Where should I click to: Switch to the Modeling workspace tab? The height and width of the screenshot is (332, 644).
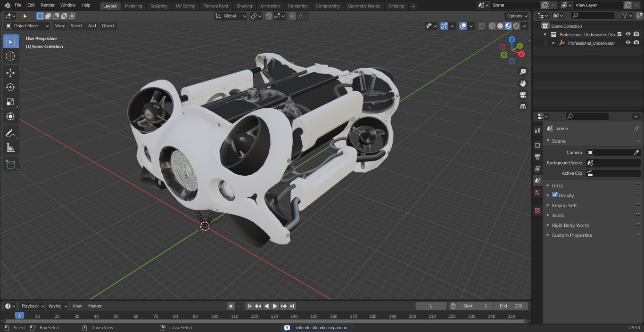pyautogui.click(x=133, y=6)
